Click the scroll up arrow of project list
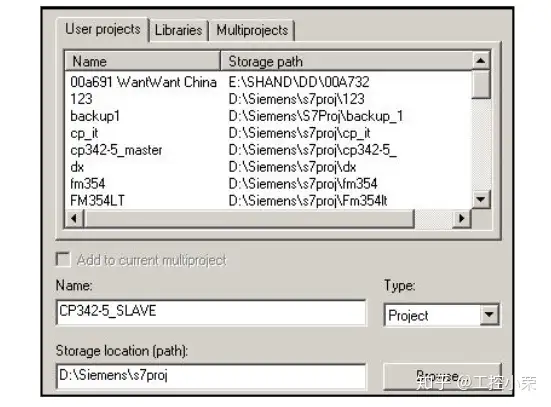 [481, 61]
